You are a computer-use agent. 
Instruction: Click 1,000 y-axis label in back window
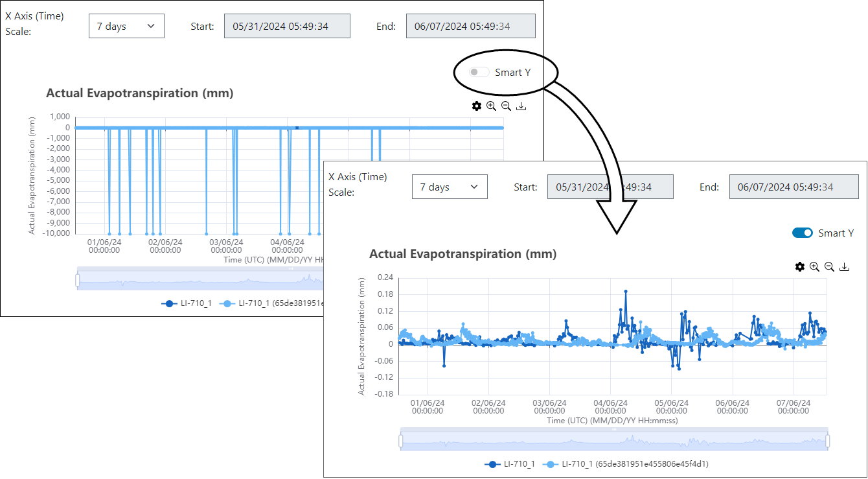coord(60,117)
